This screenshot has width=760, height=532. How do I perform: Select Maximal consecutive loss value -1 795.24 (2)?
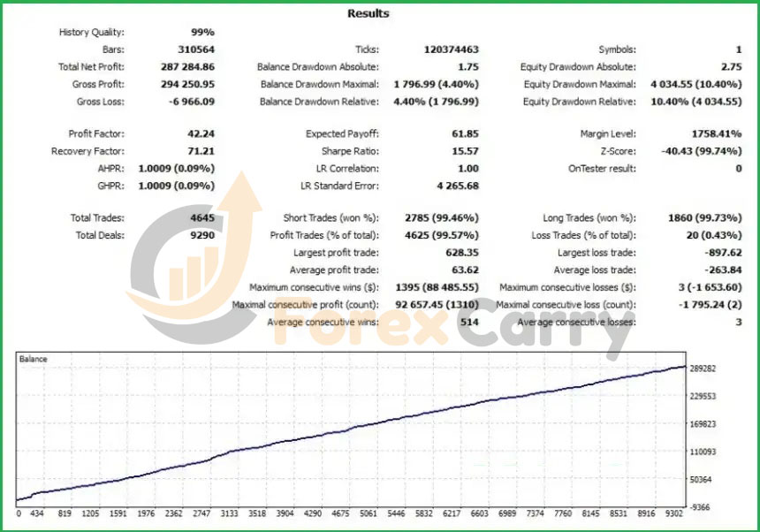[x=709, y=305]
